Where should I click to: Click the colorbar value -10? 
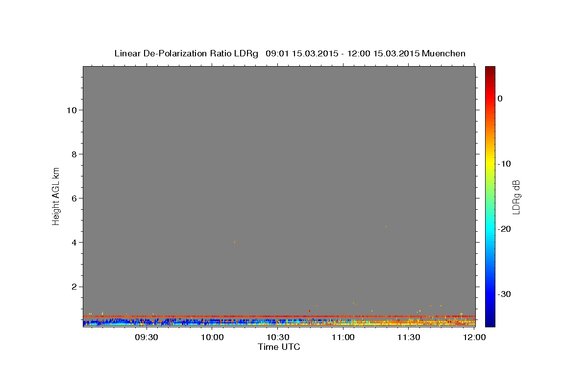click(x=505, y=164)
